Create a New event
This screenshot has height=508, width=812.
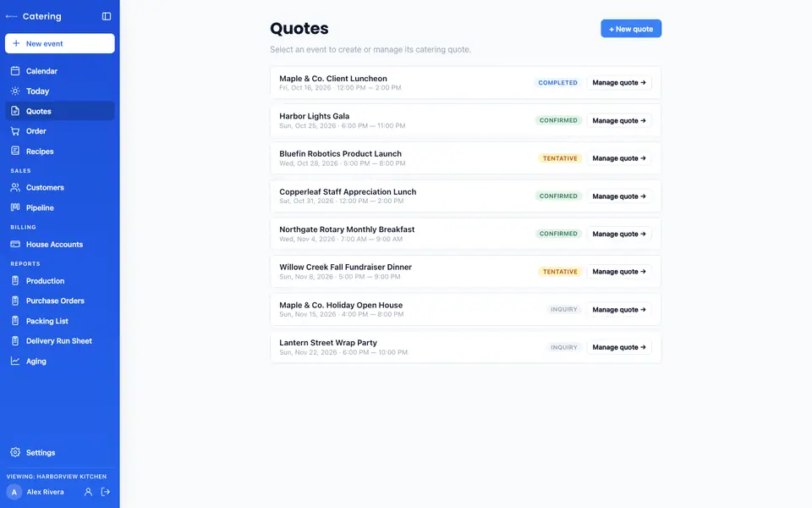[60, 43]
